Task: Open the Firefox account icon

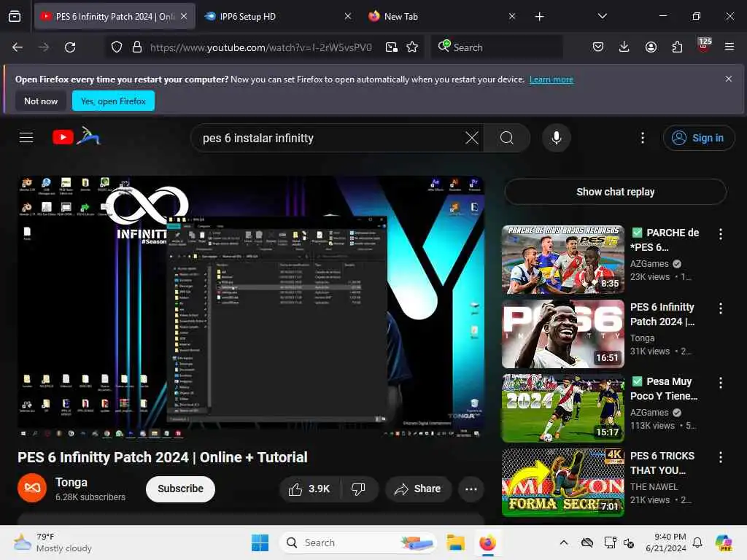Action: (651, 47)
